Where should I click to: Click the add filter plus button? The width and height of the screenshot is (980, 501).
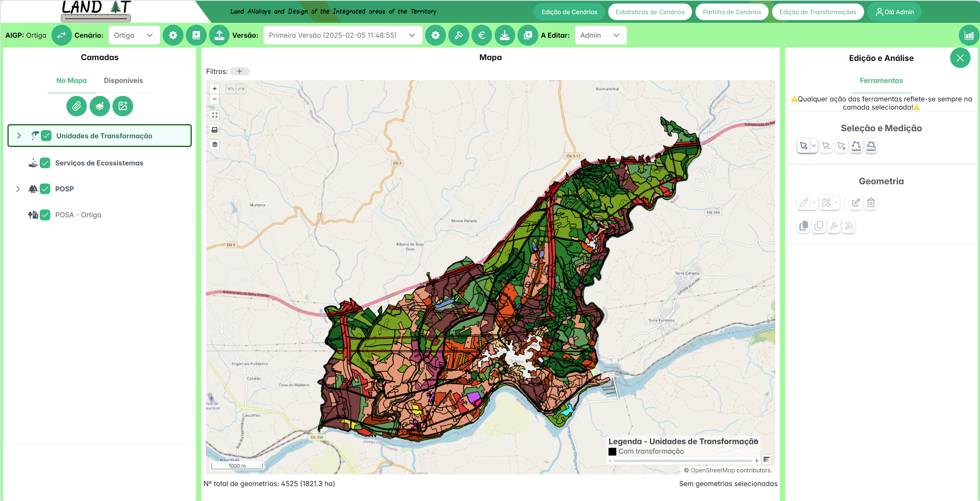pyautogui.click(x=239, y=72)
